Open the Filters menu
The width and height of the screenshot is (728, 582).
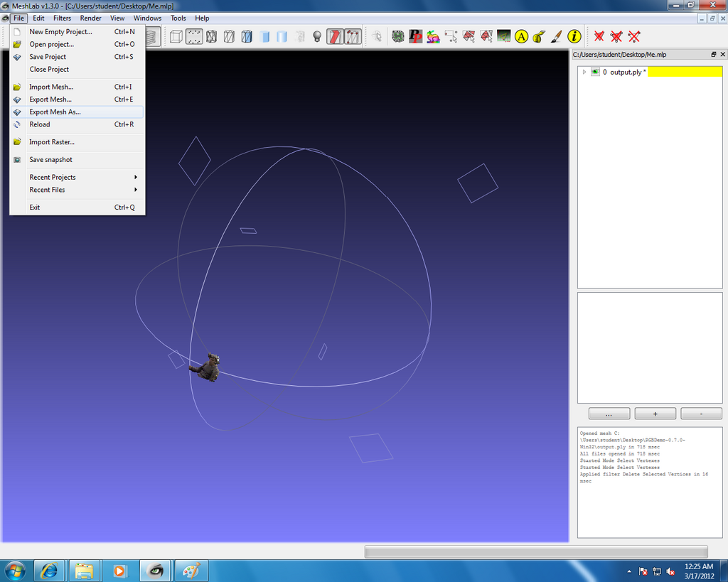point(63,18)
